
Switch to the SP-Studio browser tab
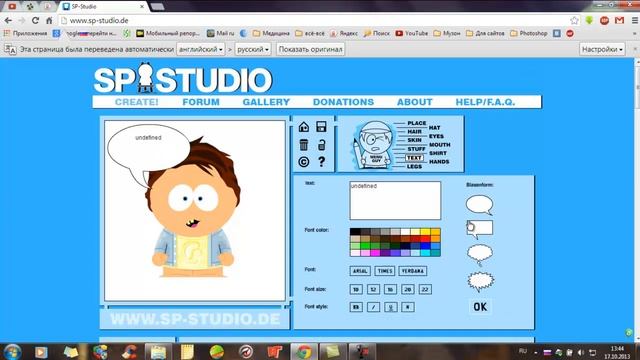click(104, 7)
